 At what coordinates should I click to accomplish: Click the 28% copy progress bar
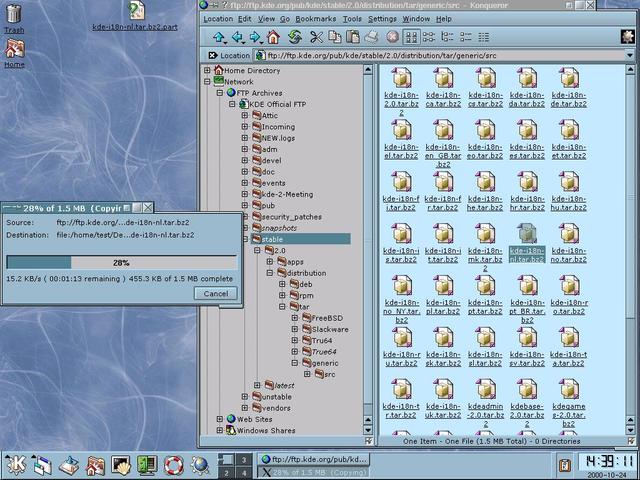[x=122, y=262]
